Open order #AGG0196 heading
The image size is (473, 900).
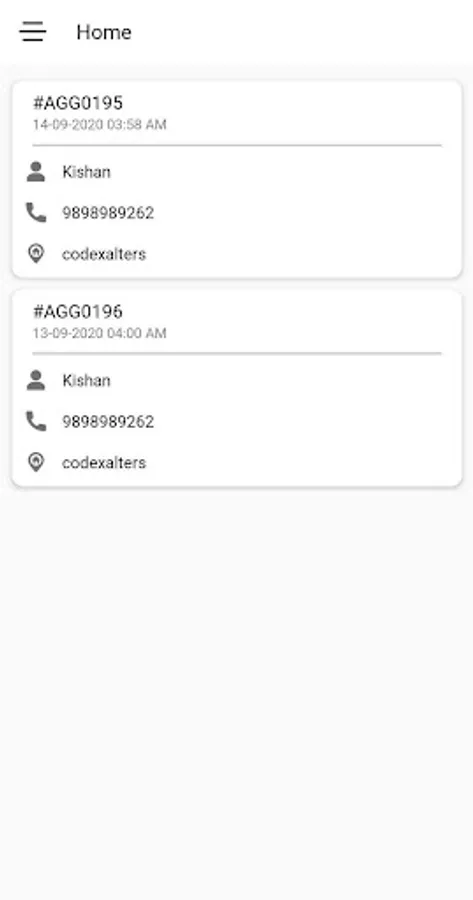point(78,312)
